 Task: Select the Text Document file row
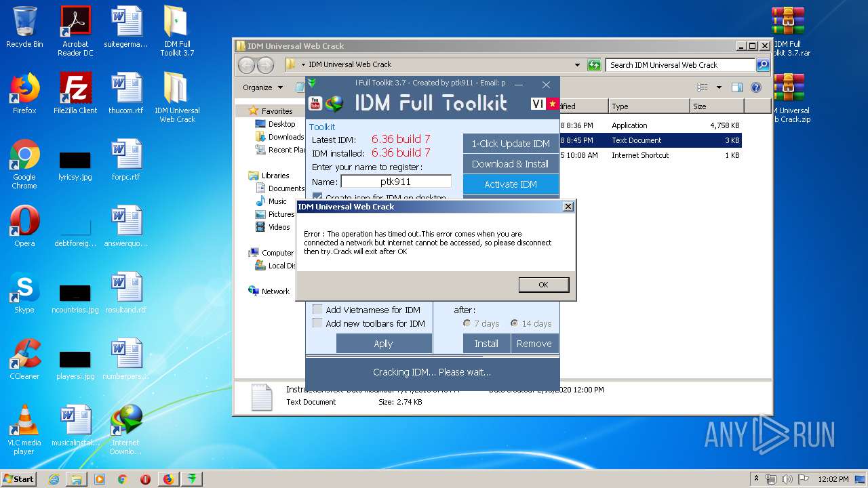[651, 140]
